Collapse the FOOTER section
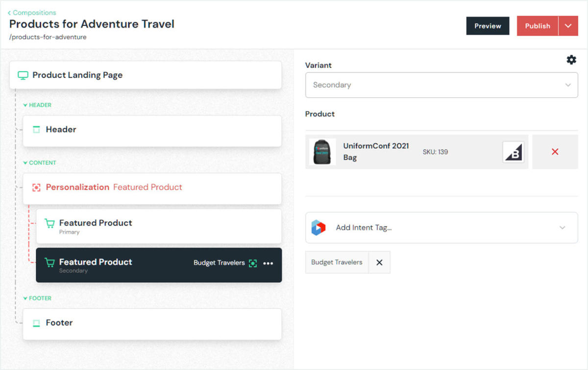 click(x=25, y=299)
